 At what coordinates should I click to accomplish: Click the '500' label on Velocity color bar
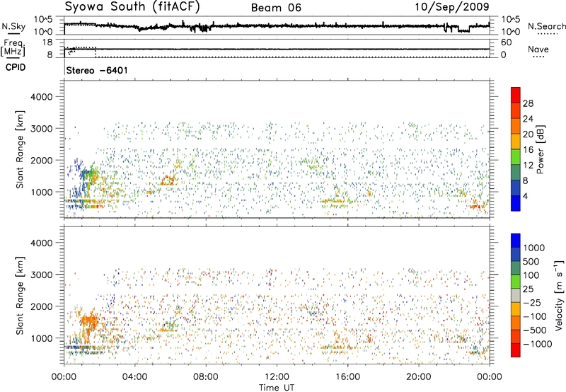coord(532,262)
